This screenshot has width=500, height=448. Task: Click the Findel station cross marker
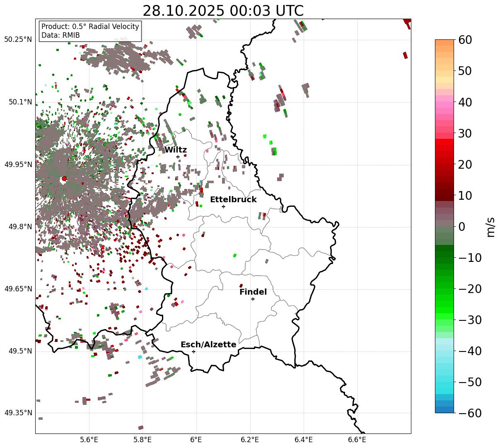point(253,299)
